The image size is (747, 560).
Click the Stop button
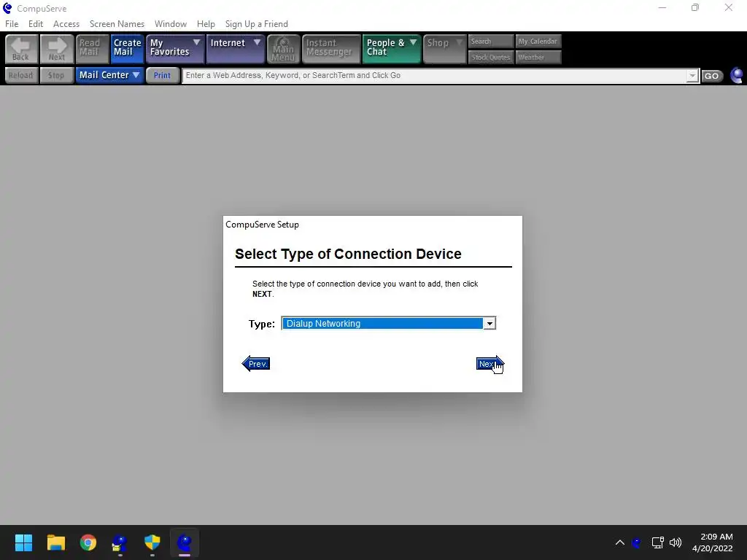[x=57, y=75]
